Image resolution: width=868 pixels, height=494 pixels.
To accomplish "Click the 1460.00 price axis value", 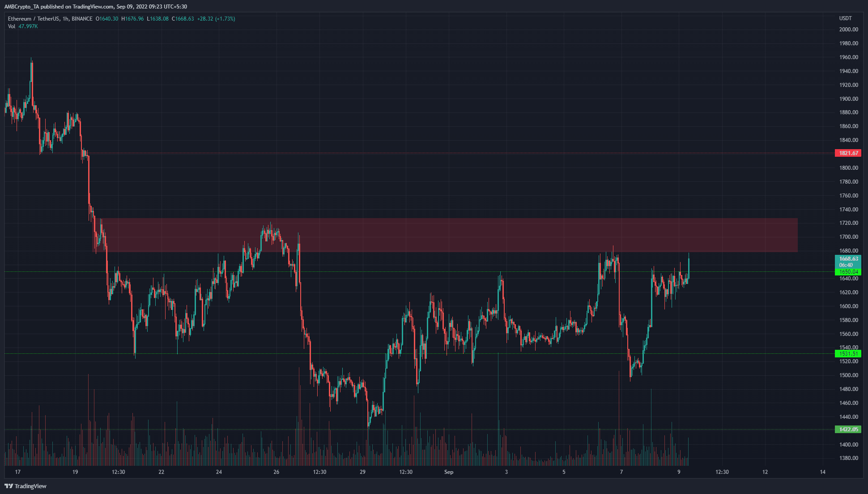I will pyautogui.click(x=849, y=403).
